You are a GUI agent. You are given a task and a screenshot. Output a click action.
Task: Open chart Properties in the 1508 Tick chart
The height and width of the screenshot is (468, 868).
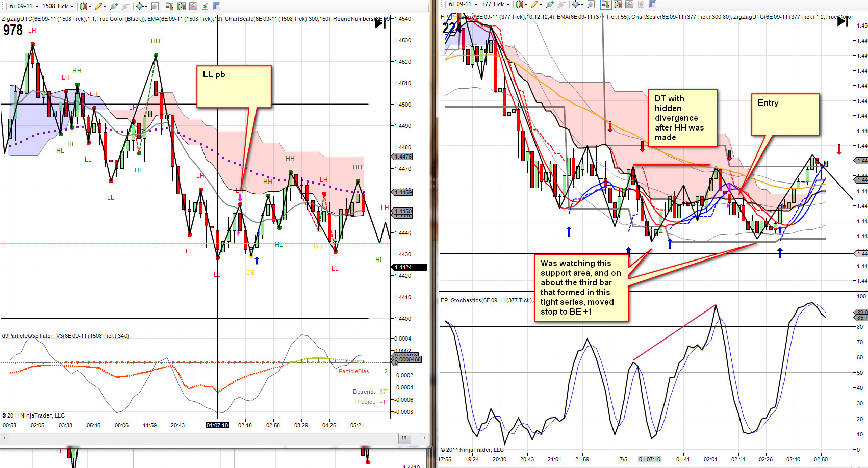point(217,6)
